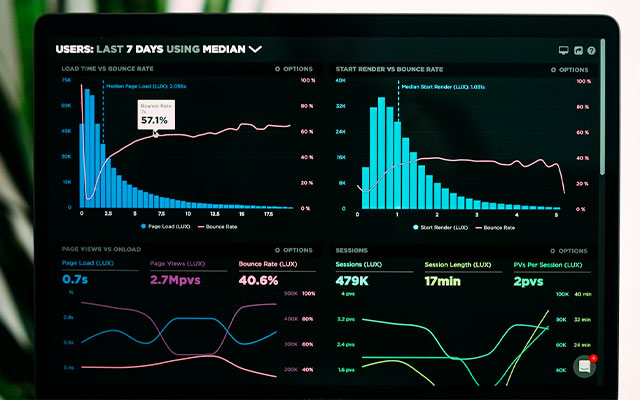640x400 pixels.
Task: Select the Session Length (LUX) metric heading
Action: pyautogui.click(x=458, y=265)
